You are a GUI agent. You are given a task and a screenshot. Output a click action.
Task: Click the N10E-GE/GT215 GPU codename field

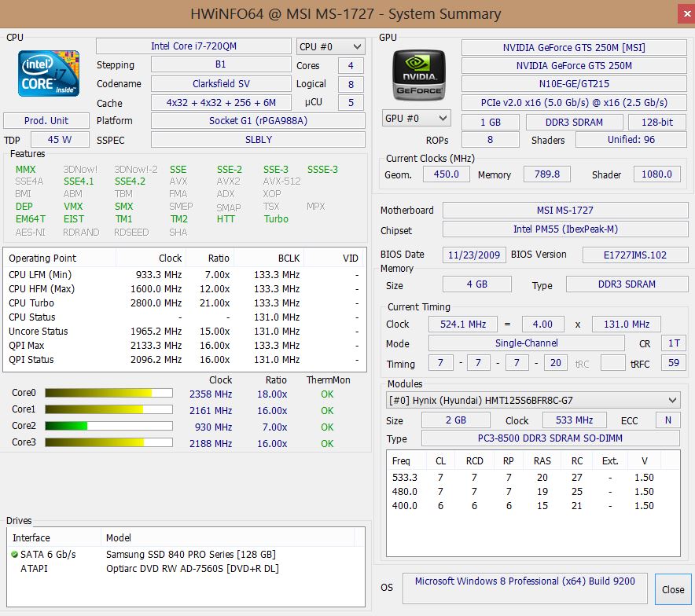click(574, 84)
